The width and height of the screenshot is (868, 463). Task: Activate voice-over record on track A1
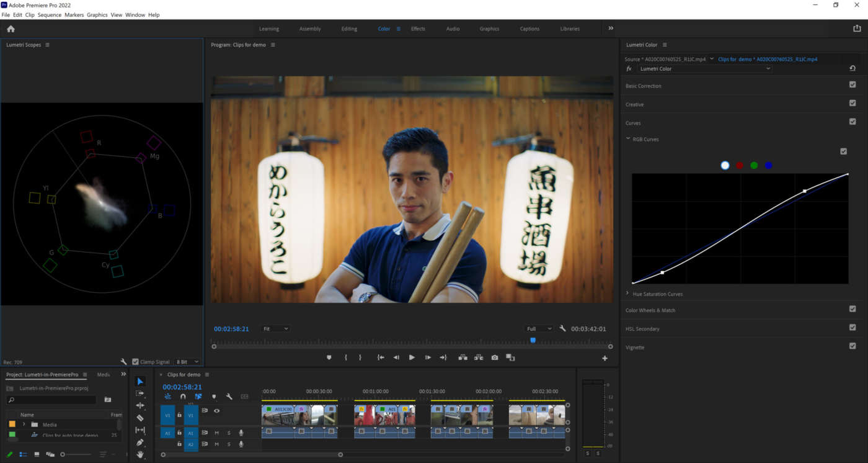[x=241, y=433]
